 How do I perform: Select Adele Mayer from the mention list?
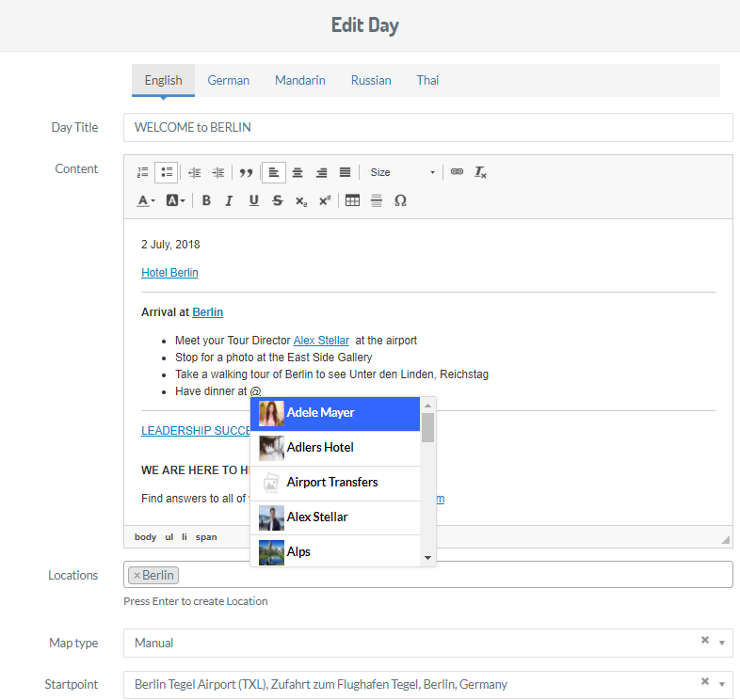335,414
